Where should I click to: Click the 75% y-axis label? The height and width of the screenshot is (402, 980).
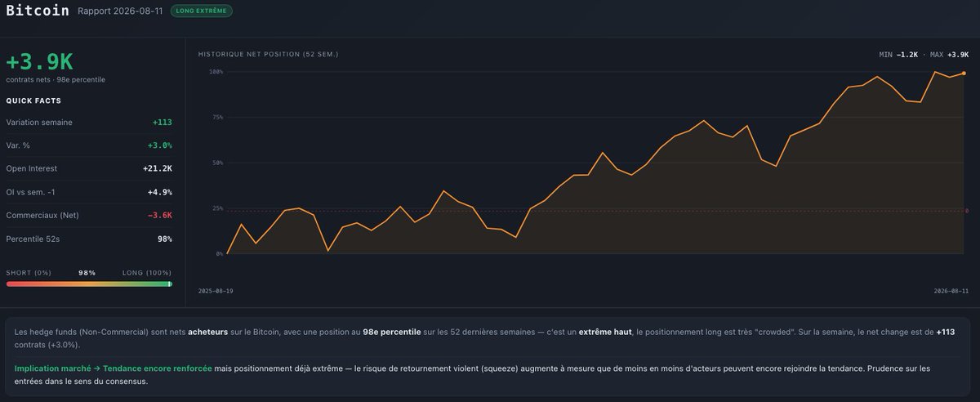tap(217, 117)
